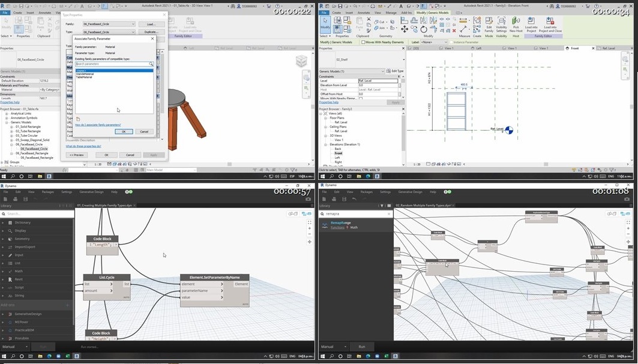The width and height of the screenshot is (638, 364).
Task: Click Measure dimension icon in top-right Revit ribbon
Action: [464, 30]
